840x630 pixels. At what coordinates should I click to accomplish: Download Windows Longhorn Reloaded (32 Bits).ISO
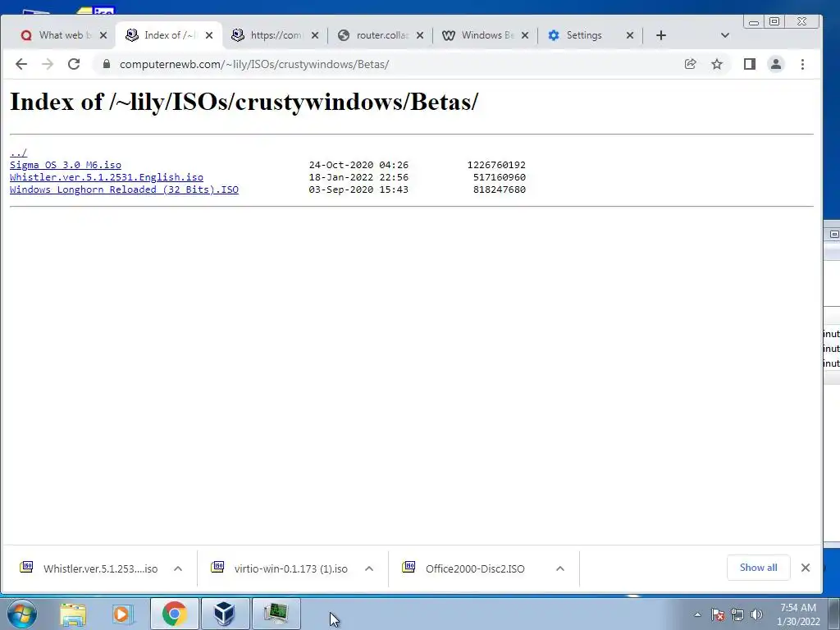coord(125,189)
